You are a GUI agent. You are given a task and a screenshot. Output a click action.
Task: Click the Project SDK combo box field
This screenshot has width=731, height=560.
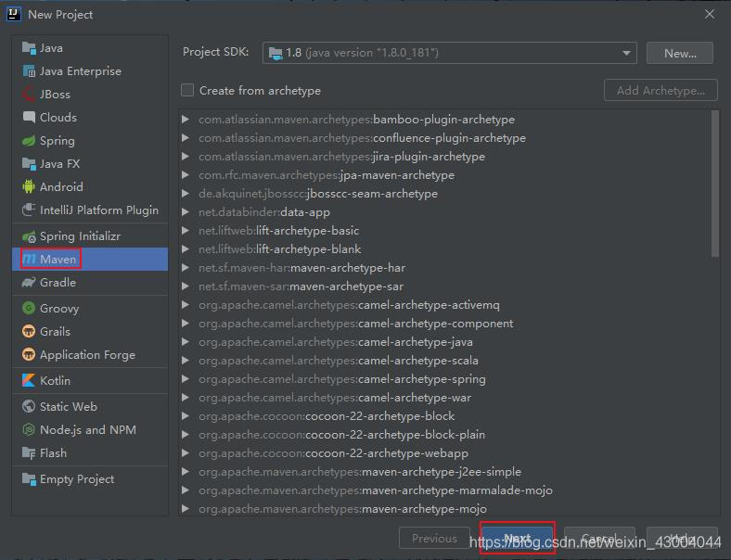(449, 53)
